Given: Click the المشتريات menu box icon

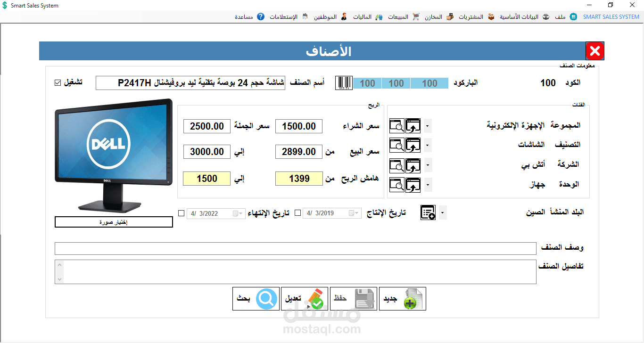Looking at the screenshot, I should click(450, 17).
